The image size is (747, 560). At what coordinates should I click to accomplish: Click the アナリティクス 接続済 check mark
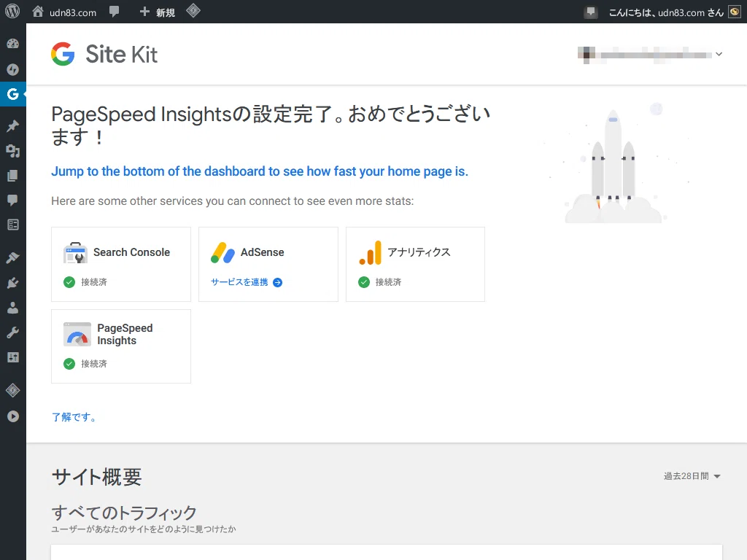pos(364,282)
